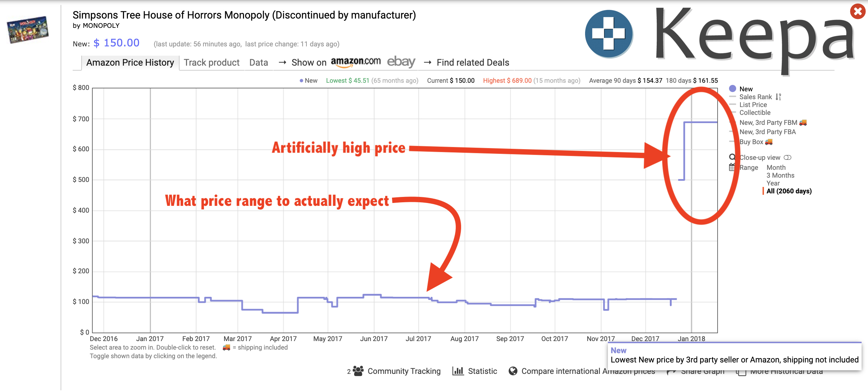The image size is (868, 391).
Task: Set chart range to Month
Action: click(776, 167)
